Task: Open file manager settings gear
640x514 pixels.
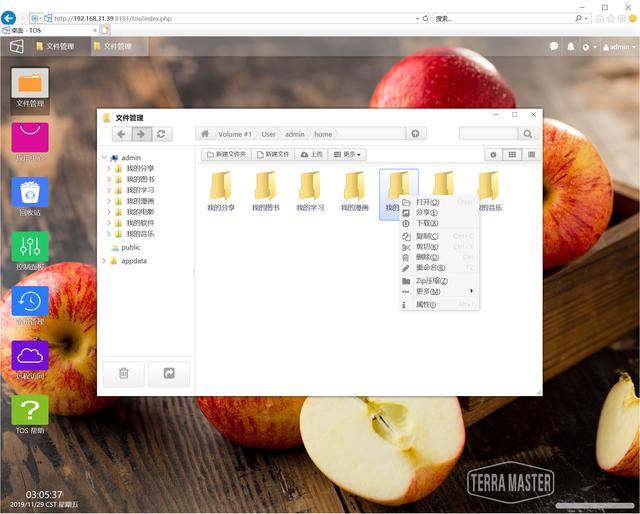Action: [492, 155]
